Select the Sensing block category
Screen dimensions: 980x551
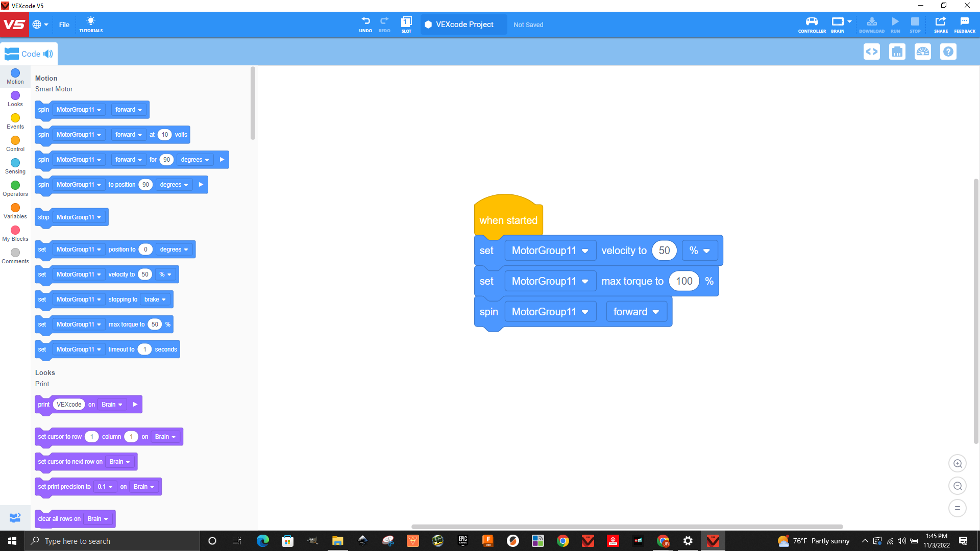(15, 166)
